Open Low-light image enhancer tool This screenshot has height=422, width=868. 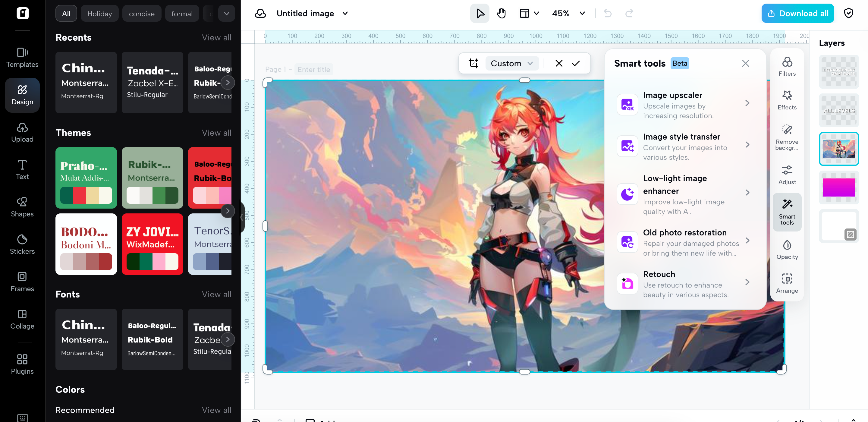[685, 194]
